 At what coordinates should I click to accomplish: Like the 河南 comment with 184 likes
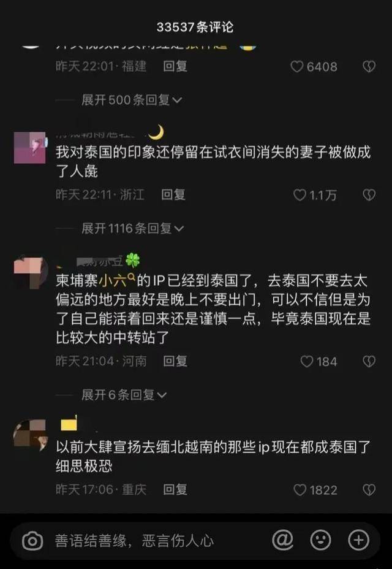click(x=307, y=361)
